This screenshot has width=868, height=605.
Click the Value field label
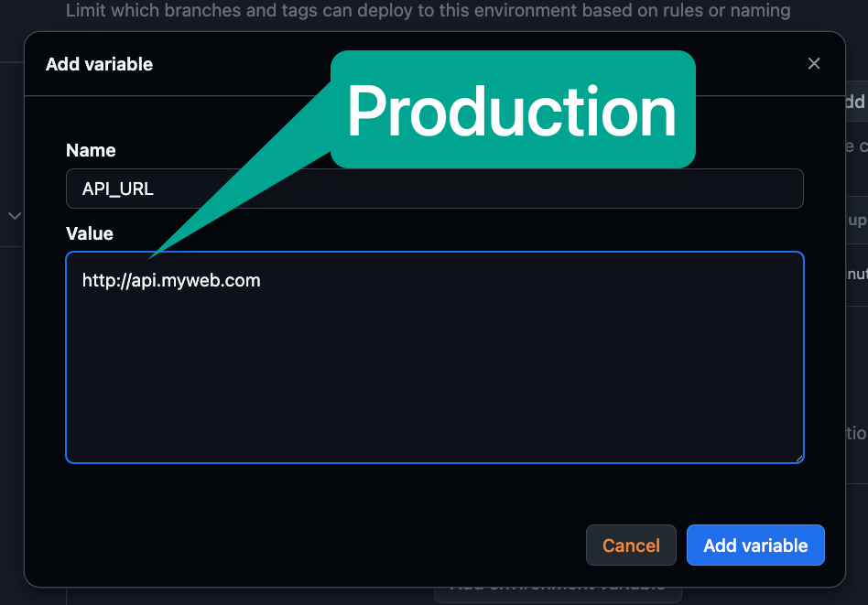point(90,233)
